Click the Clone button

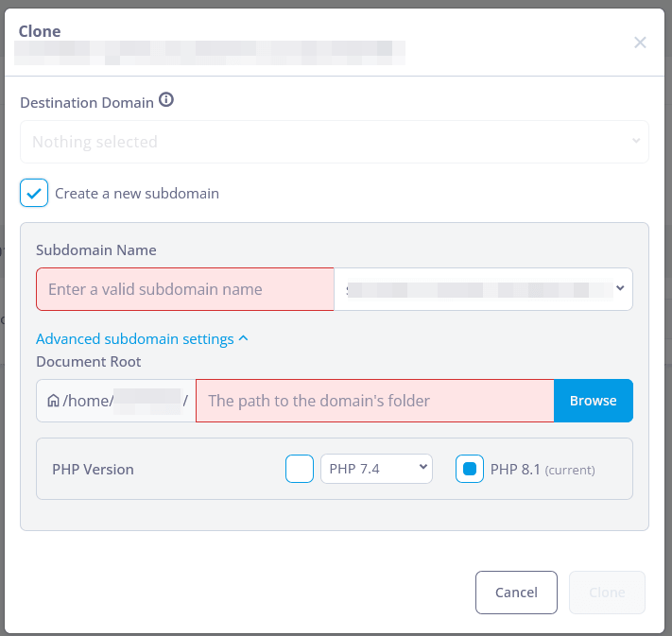click(x=607, y=593)
